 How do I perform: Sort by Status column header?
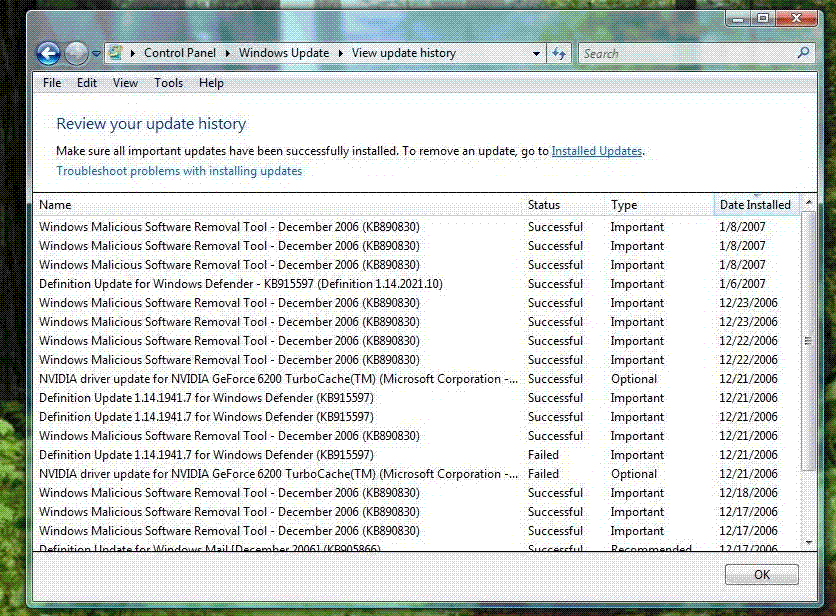pos(564,205)
